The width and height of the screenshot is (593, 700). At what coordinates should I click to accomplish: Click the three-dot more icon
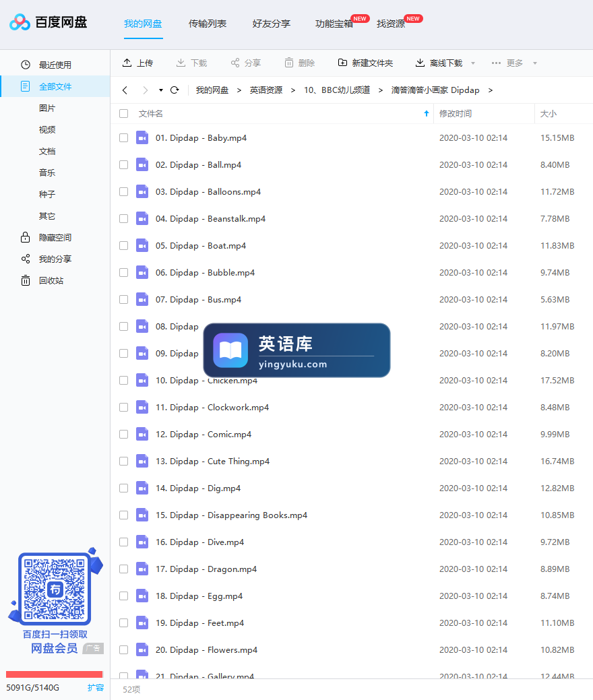[496, 63]
